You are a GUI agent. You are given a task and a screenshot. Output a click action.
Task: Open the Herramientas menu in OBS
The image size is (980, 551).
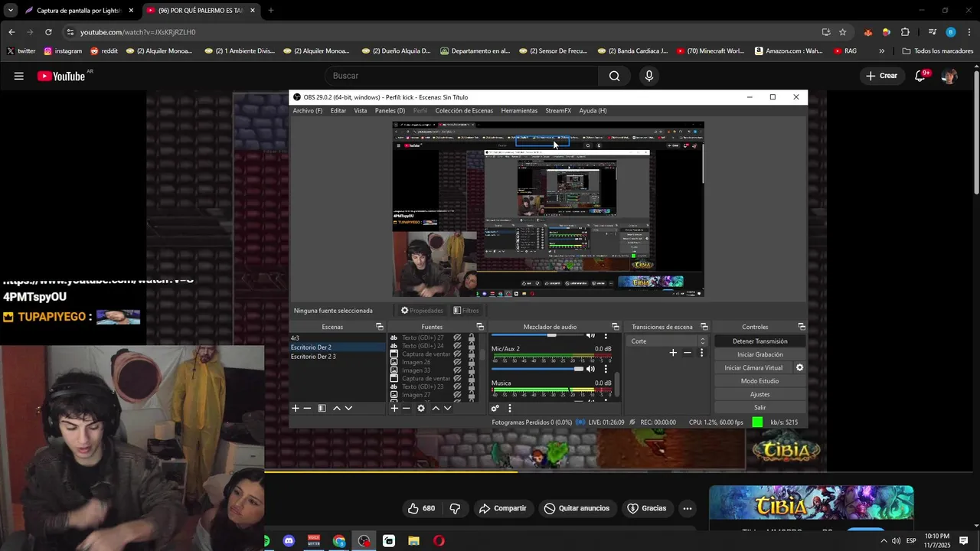[x=519, y=111]
